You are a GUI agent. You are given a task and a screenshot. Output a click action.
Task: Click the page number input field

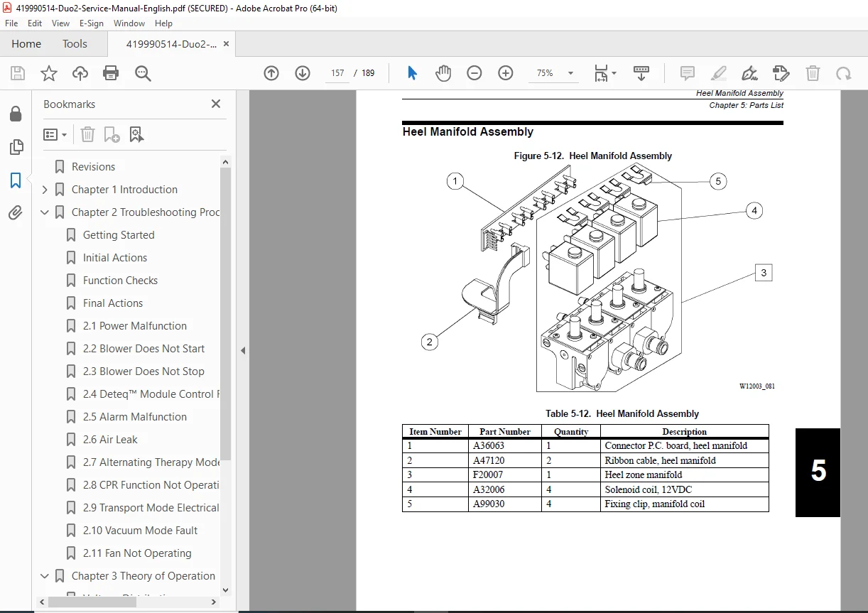(337, 73)
